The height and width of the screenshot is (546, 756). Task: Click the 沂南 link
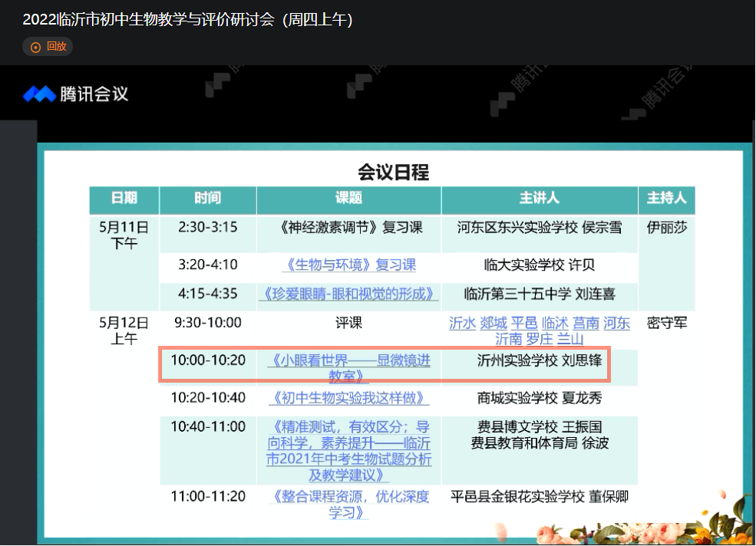[508, 339]
